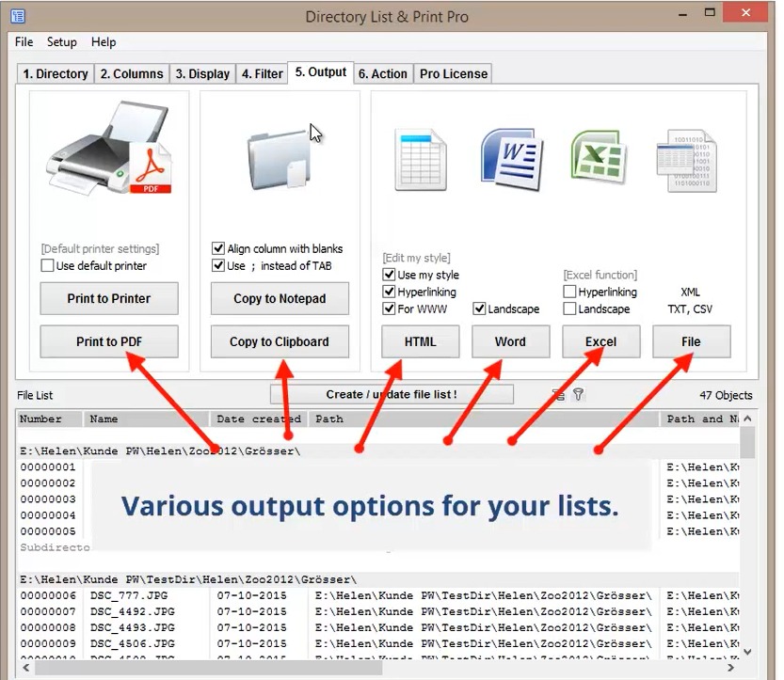Screen dimensions: 784x680
Task: Click the Microsoft Word icon
Action: coord(511,159)
